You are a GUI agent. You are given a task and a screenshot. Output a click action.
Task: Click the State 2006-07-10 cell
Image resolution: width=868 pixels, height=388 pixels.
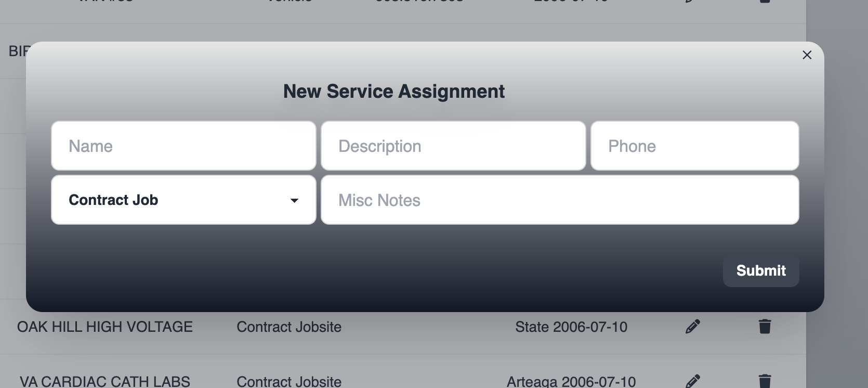(x=571, y=327)
